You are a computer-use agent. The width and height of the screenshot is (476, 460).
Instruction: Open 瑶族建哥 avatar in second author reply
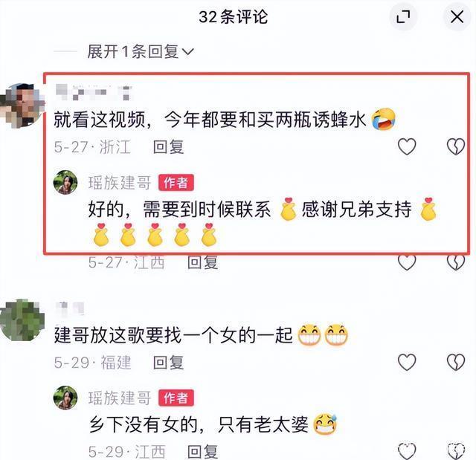tap(65, 398)
